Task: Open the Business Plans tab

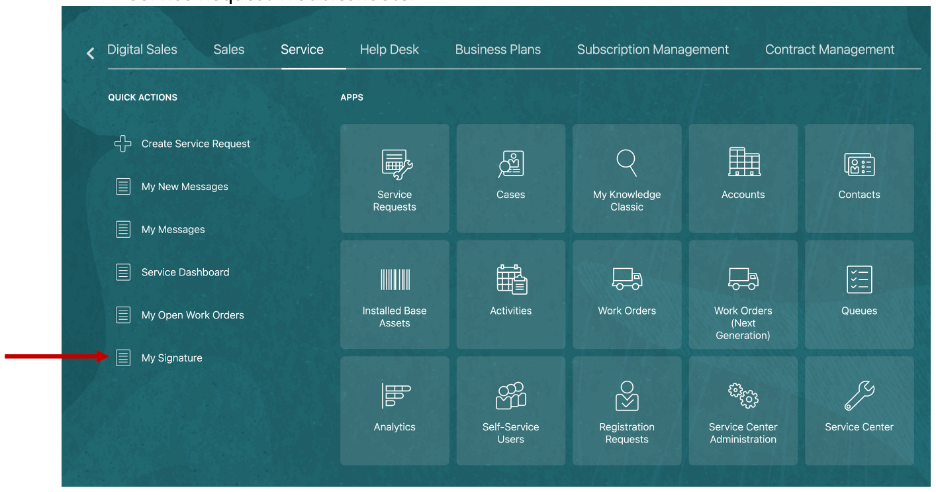Action: (x=498, y=50)
